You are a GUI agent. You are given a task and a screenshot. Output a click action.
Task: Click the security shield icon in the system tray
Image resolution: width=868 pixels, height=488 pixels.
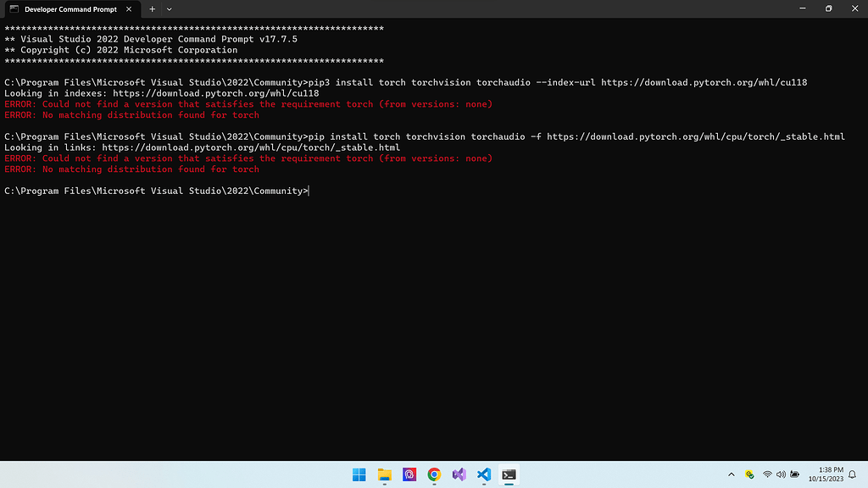coord(749,474)
